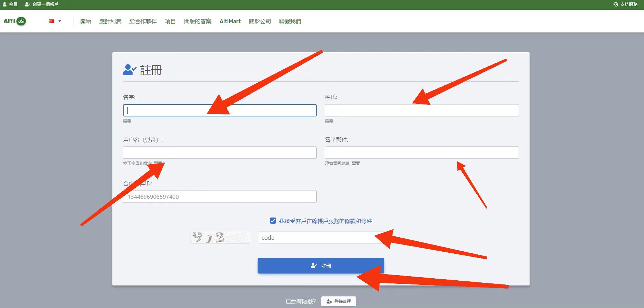Click the user icon beside 條目
Viewport: 644px width, 308px height.
(x=4, y=4)
